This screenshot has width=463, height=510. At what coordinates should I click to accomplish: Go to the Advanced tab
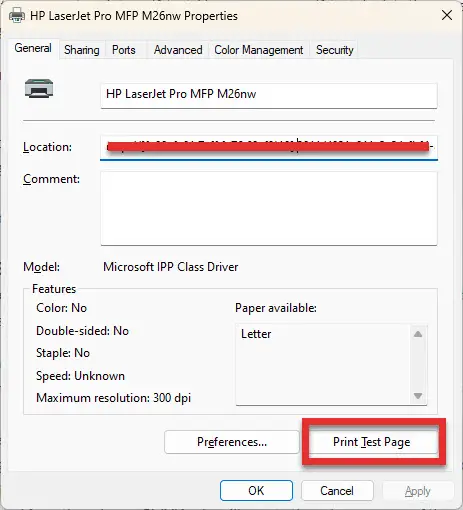[x=178, y=50]
